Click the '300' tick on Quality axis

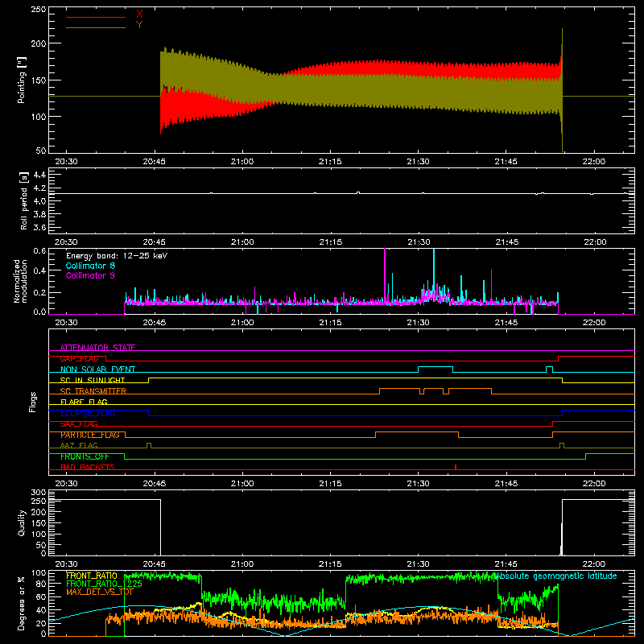pyautogui.click(x=39, y=492)
